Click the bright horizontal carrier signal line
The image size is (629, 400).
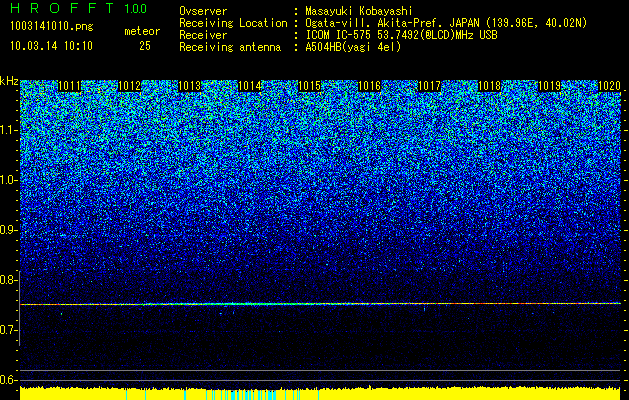click(321, 304)
